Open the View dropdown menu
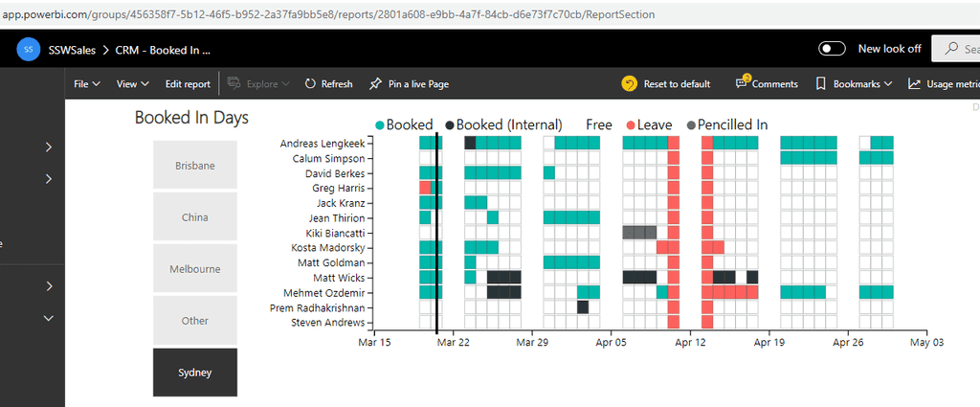The image size is (980, 407). pos(132,84)
